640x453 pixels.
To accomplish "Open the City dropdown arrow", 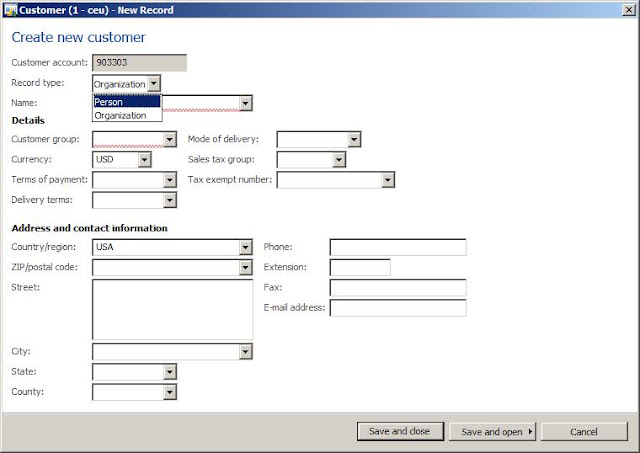I will tap(245, 352).
